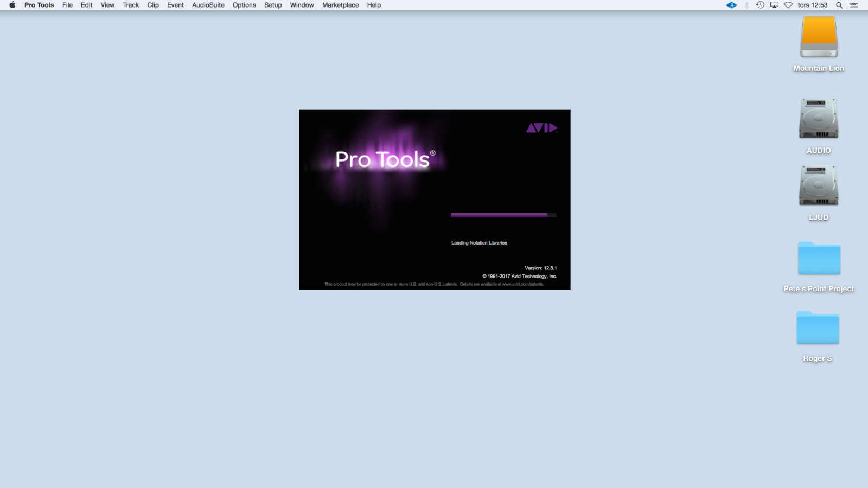Select the Mountain Lion drive icon
The image size is (868, 488).
point(819,37)
